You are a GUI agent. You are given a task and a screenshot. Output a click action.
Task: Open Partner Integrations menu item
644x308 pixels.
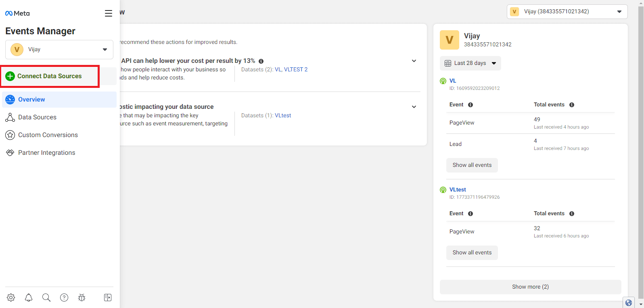point(46,153)
